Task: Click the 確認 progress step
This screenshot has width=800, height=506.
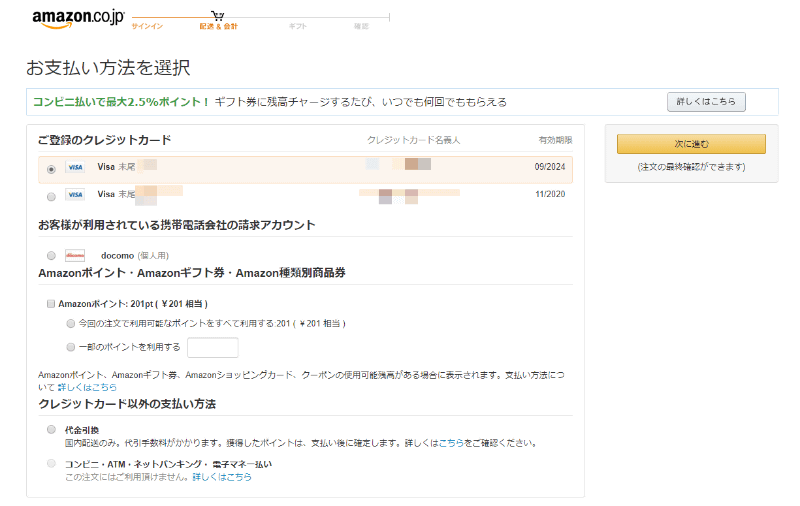Action: pos(361,27)
